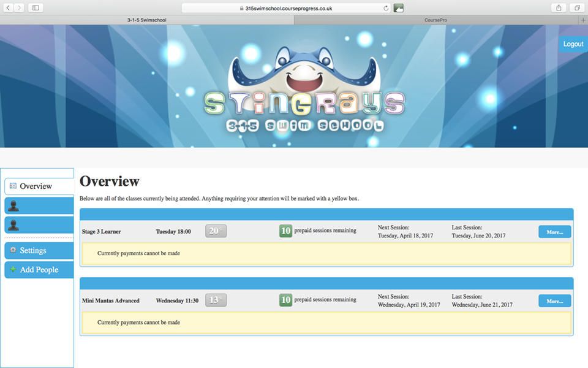The width and height of the screenshot is (588, 368).
Task: Click More for Stage 3 Learner class
Action: (555, 232)
